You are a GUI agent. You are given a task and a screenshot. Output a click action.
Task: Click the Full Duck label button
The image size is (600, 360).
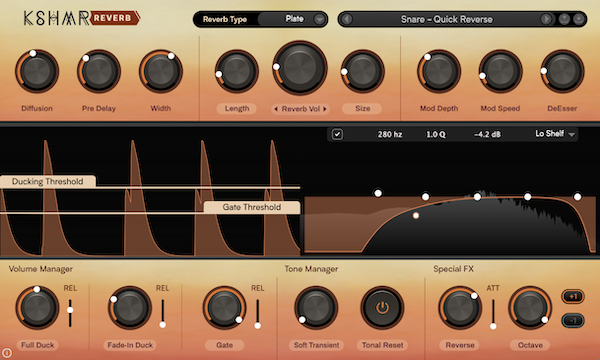(x=38, y=345)
